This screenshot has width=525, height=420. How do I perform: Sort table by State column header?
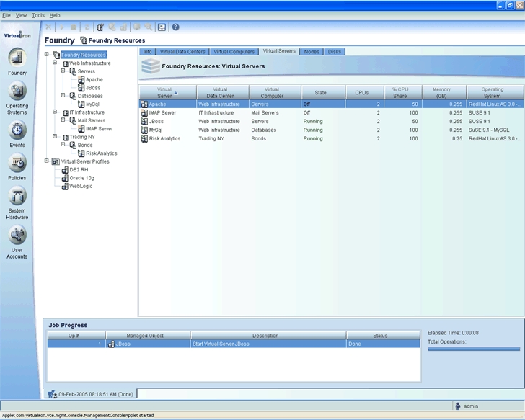pyautogui.click(x=320, y=92)
